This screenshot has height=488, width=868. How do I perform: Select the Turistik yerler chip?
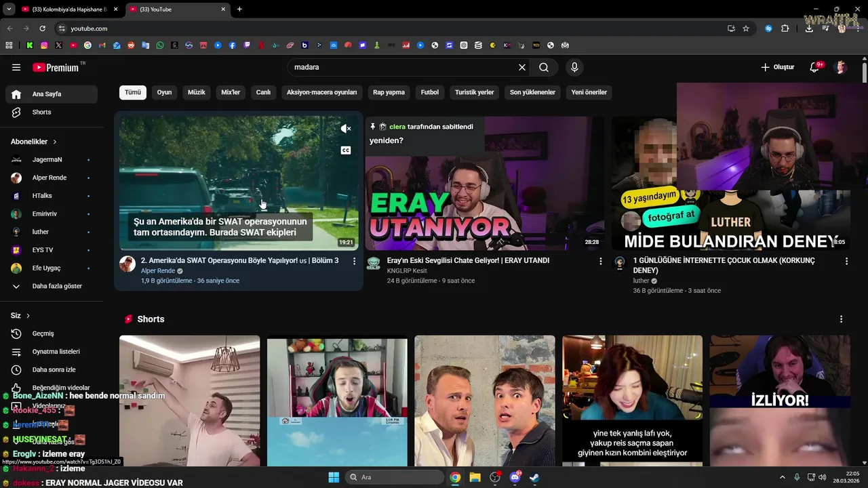pos(474,92)
